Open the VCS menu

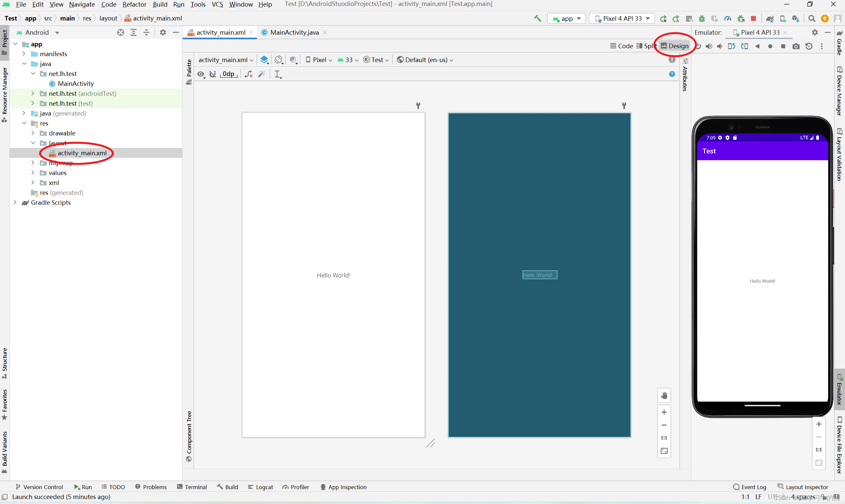(x=217, y=4)
